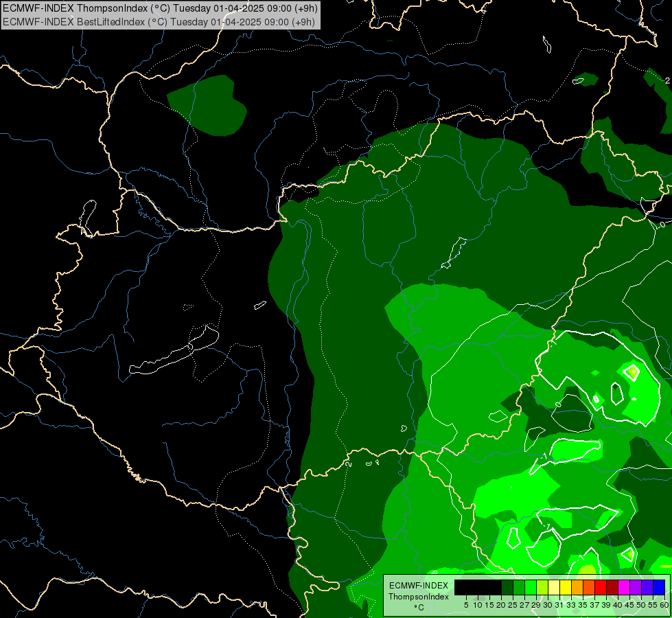The height and width of the screenshot is (618, 672).
Task: Click the bright green 27–29 legend swatch
Action: point(531,588)
